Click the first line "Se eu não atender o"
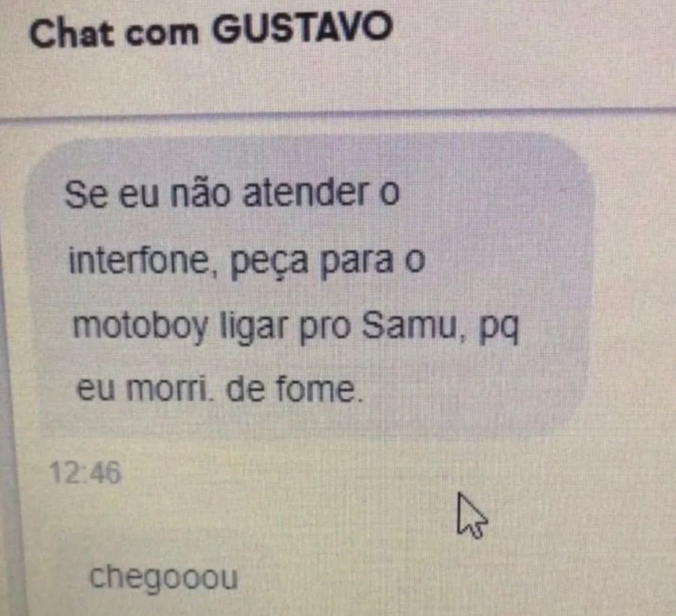This screenshot has height=616, width=676. (232, 194)
